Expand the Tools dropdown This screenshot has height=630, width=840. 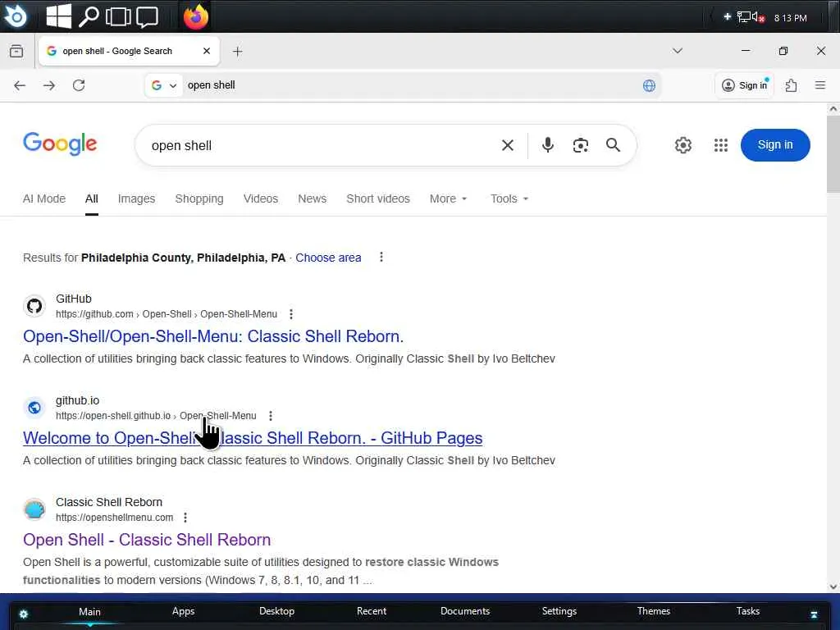pyautogui.click(x=509, y=199)
